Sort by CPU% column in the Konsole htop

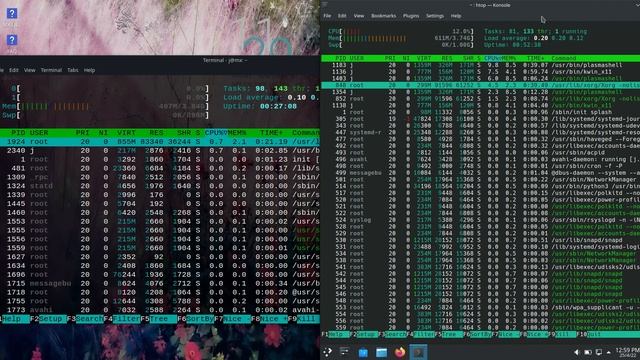click(492, 58)
